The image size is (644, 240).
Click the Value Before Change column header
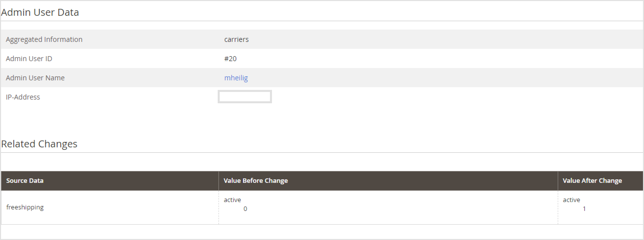click(x=256, y=180)
